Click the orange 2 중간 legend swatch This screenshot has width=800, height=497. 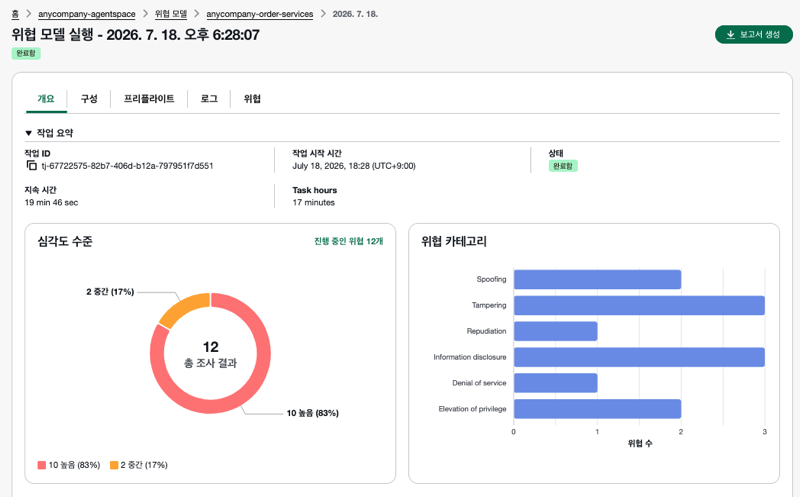pos(114,465)
